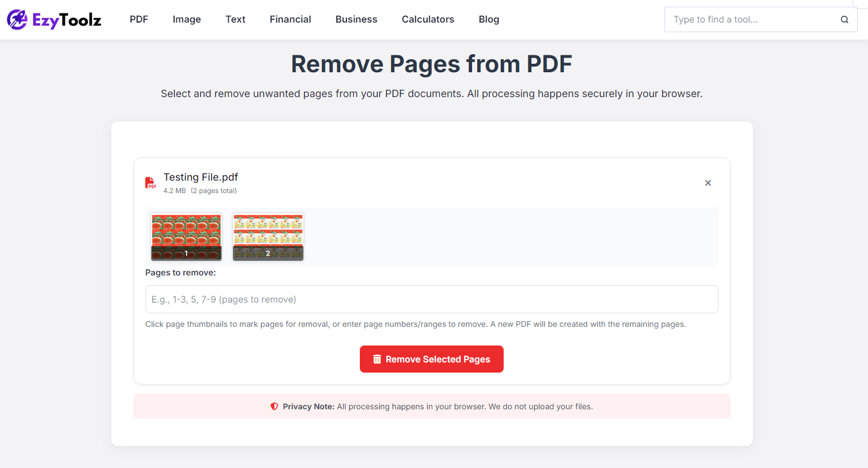Open the PDF menu
Screen dimensions: 868x468
pyautogui.click(x=139, y=19)
